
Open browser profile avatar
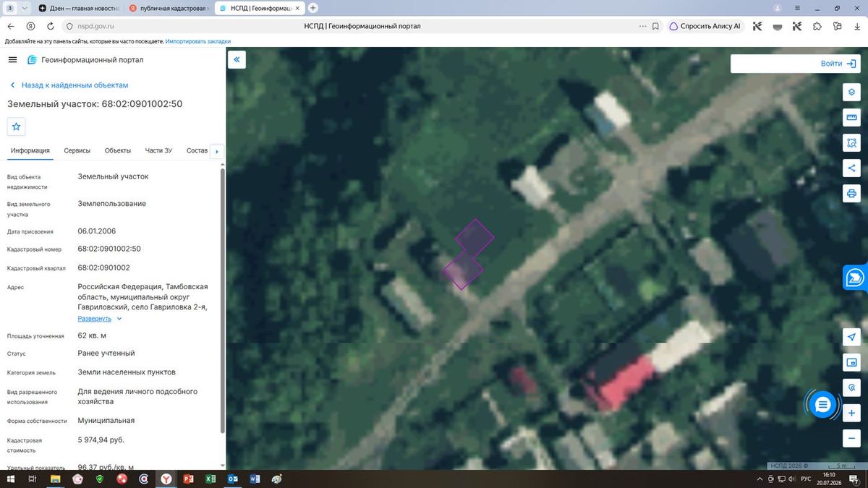point(778,8)
